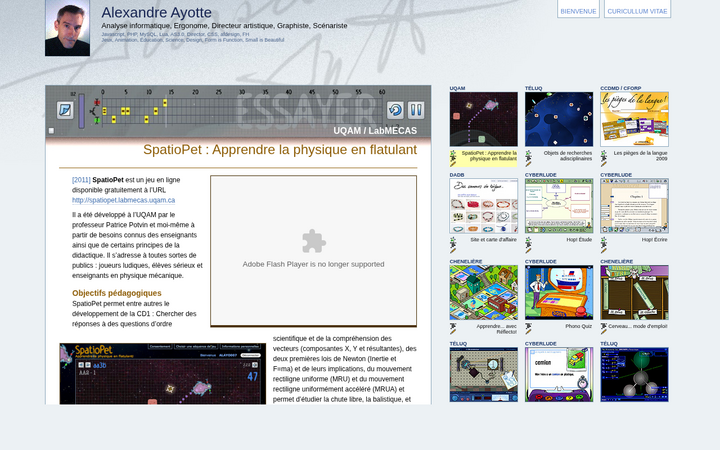Click role icon beside Cerveau... mode d'emploi
This screenshot has width=720, height=450.
[x=603, y=328]
